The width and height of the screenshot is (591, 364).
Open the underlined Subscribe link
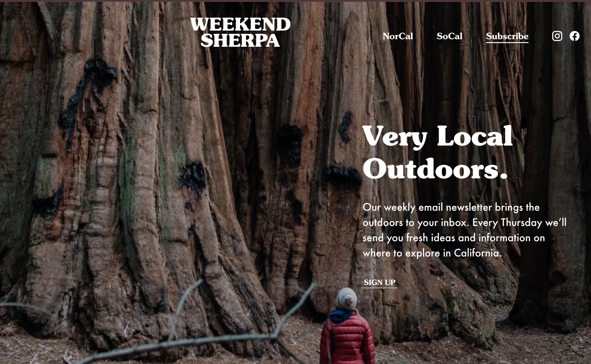pos(507,37)
